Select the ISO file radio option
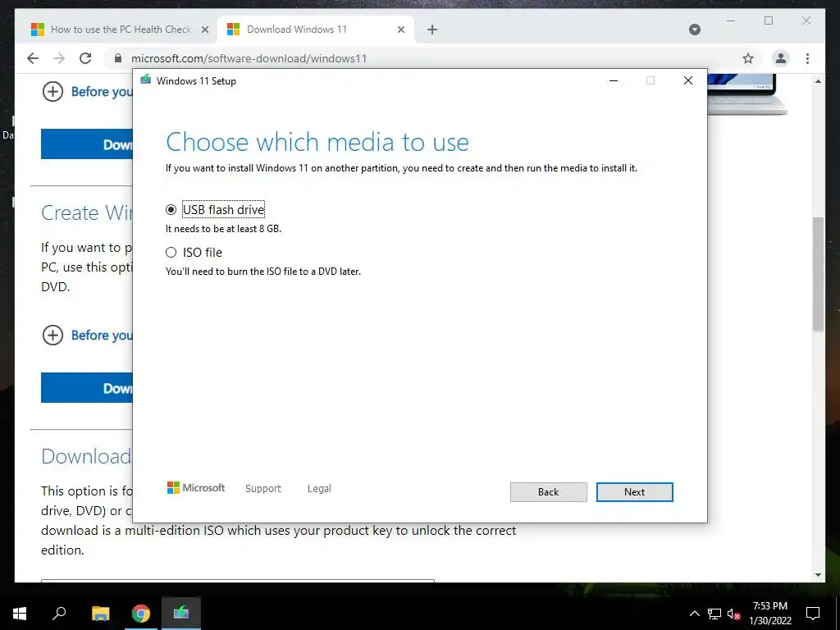 (171, 253)
